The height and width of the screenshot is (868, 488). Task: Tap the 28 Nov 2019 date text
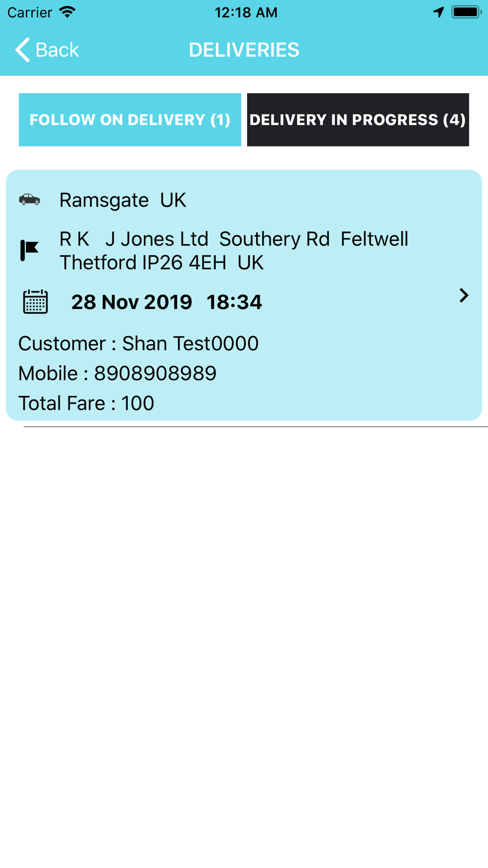(x=132, y=302)
